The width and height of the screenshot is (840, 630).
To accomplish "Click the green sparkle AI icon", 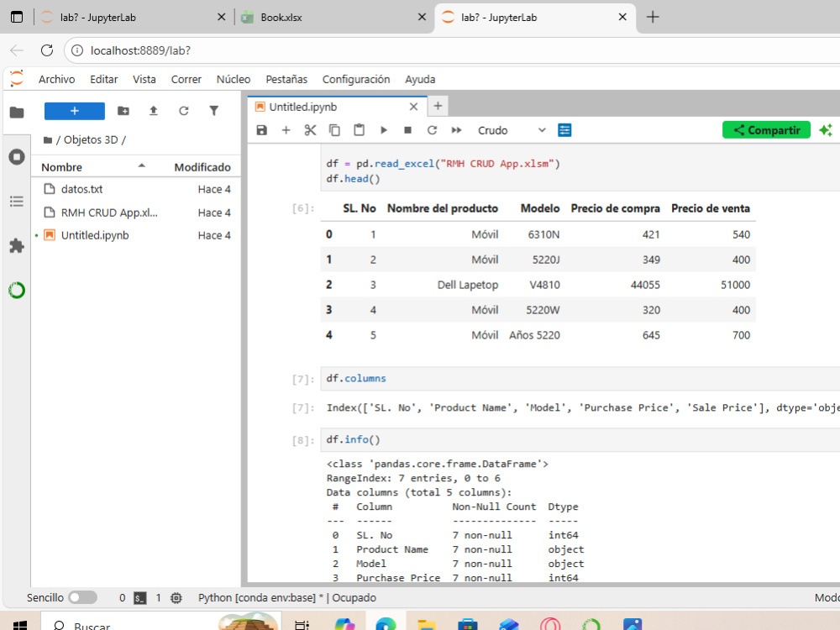I will (x=826, y=130).
